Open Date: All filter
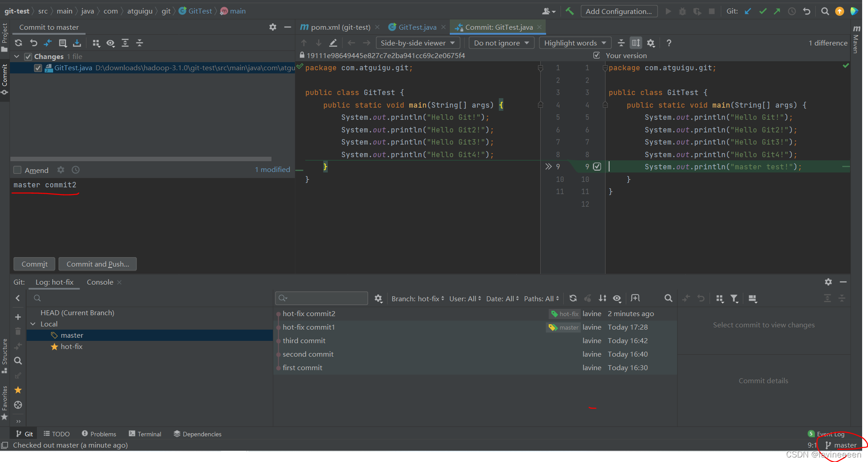The height and width of the screenshot is (462, 868). coord(502,299)
